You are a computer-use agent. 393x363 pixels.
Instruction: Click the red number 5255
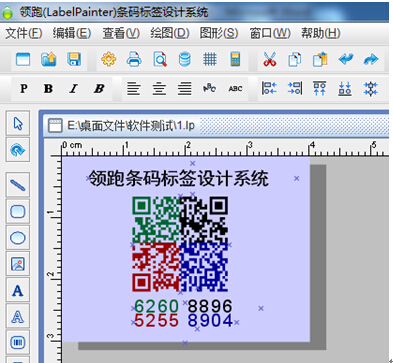point(156,321)
